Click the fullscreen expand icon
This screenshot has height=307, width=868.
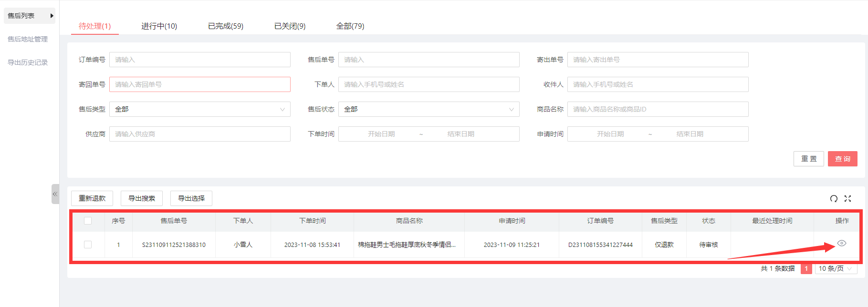click(x=847, y=199)
